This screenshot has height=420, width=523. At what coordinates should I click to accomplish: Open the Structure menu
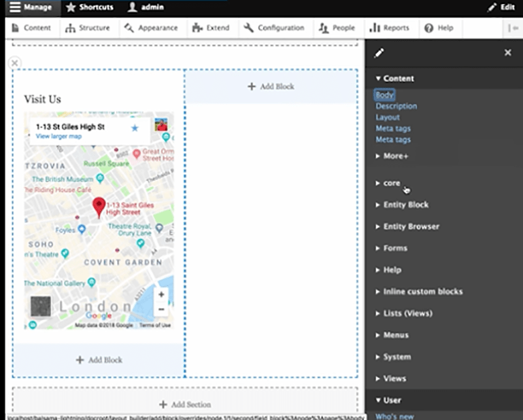88,28
